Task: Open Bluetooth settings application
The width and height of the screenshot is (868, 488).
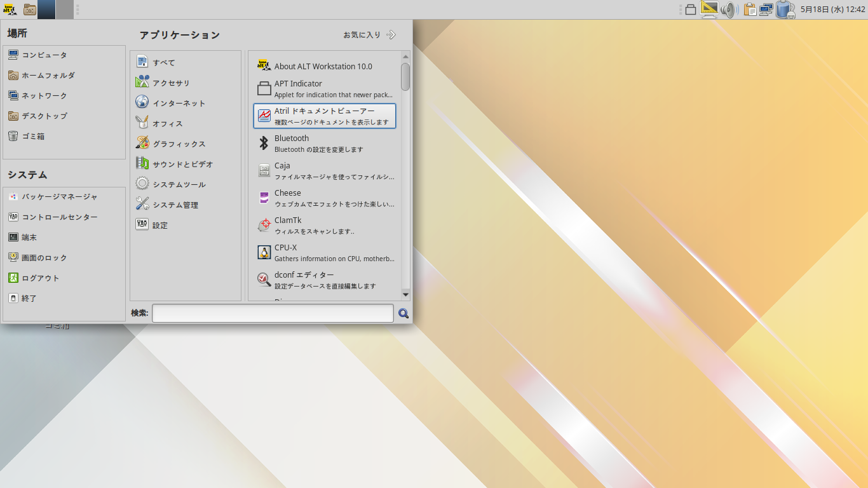Action: tap(325, 144)
